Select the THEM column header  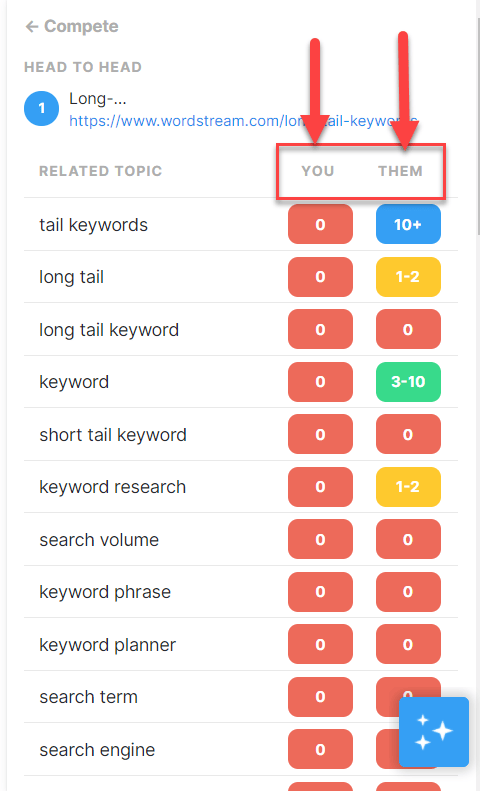click(400, 171)
